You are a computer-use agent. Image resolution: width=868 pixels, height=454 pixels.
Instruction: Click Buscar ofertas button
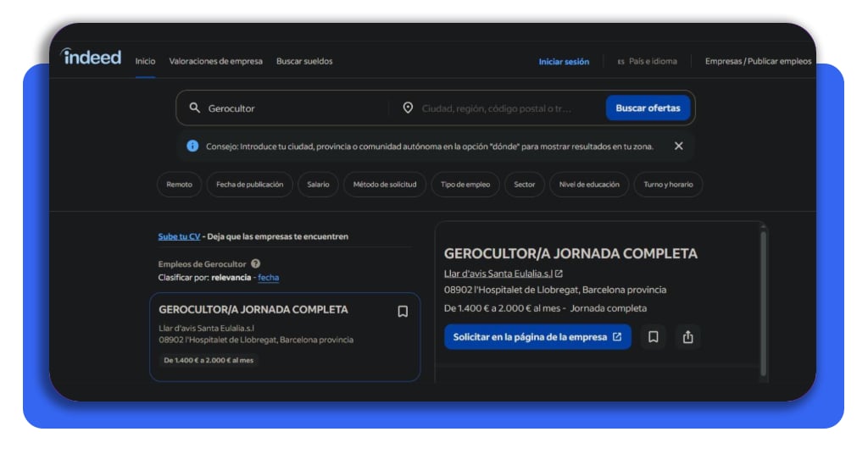648,108
